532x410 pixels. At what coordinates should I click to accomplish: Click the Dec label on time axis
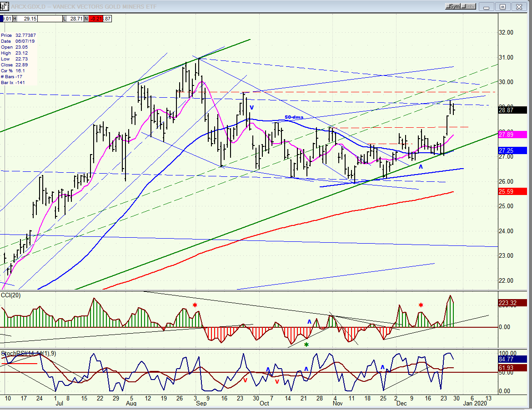[x=402, y=404]
